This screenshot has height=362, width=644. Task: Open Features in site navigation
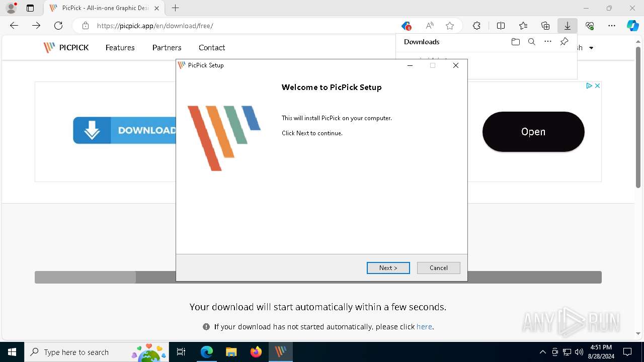[x=120, y=48]
